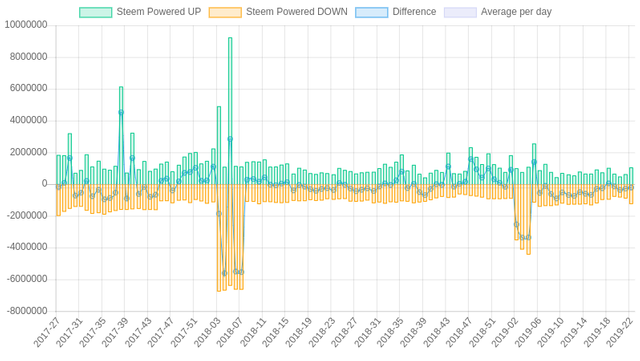The width and height of the screenshot is (640, 361).
Task: Click the x-axis label 2017-31
Action: point(69,332)
